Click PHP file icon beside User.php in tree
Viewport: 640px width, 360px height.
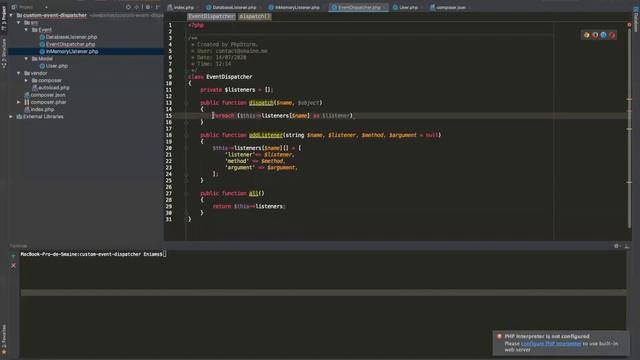[x=42, y=66]
